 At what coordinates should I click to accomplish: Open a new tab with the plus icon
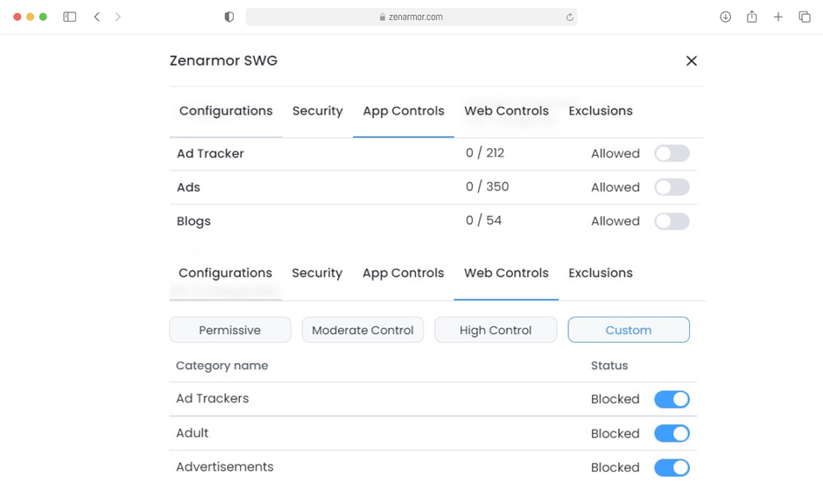[777, 17]
